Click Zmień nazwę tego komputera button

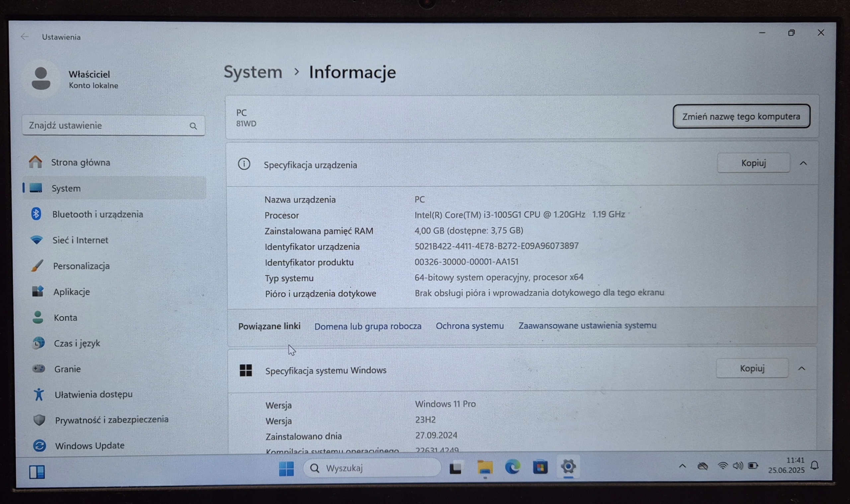point(741,117)
